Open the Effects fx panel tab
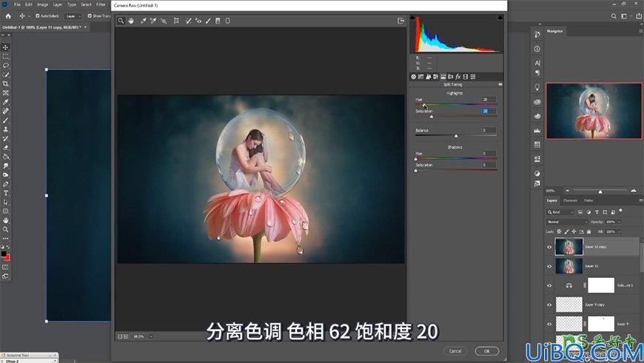The image size is (644, 363). (458, 77)
